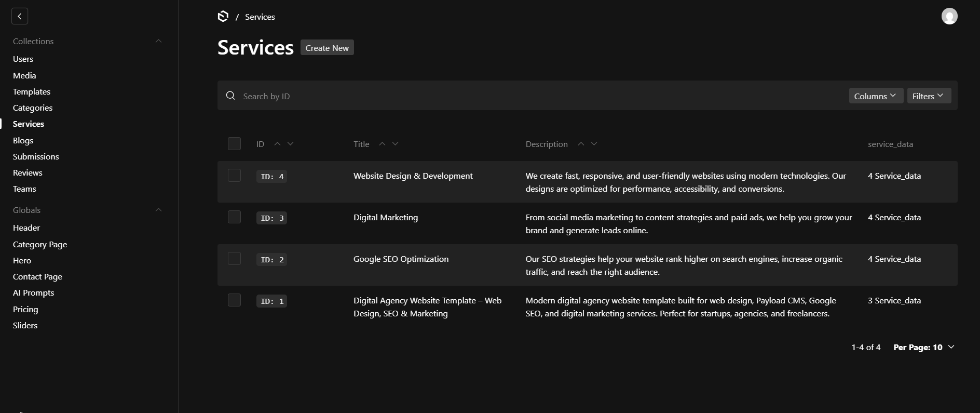The image size is (980, 413).
Task: Open AI Prompts global in sidebar
Action: (x=33, y=292)
